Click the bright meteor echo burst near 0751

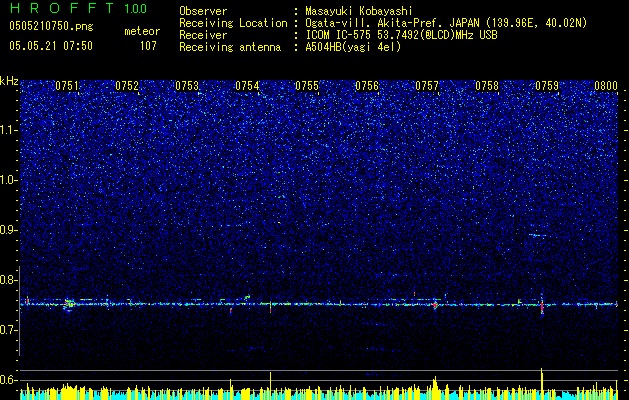(x=69, y=305)
